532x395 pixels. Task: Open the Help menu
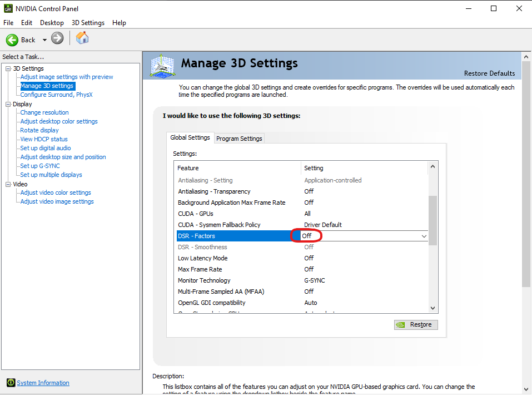(x=119, y=23)
